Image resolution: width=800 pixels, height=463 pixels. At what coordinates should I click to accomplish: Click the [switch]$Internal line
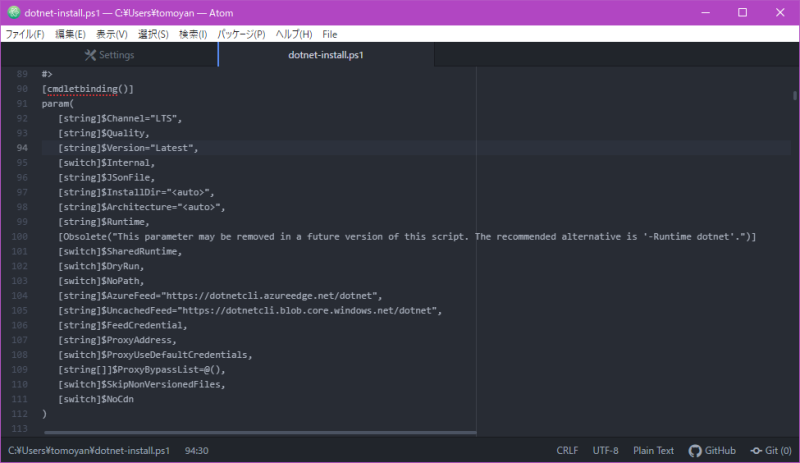pos(106,163)
